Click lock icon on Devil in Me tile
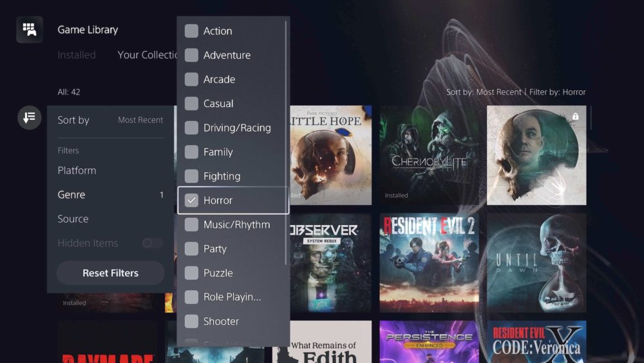The image size is (644, 363). click(575, 116)
